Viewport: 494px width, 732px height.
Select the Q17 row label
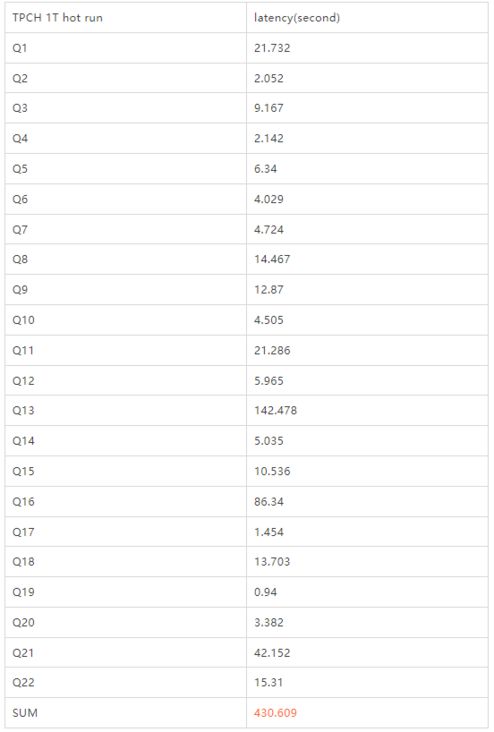click(23, 532)
